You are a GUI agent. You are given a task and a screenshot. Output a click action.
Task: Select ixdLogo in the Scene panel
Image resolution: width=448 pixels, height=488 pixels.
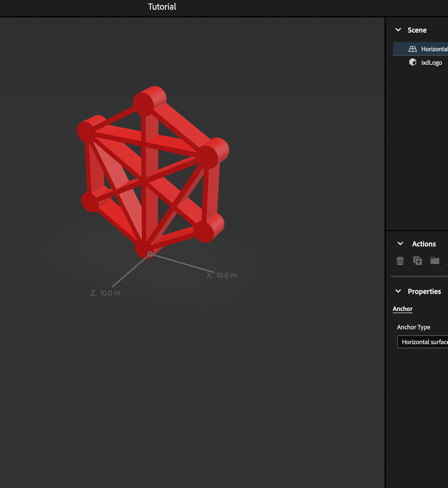pyautogui.click(x=431, y=62)
